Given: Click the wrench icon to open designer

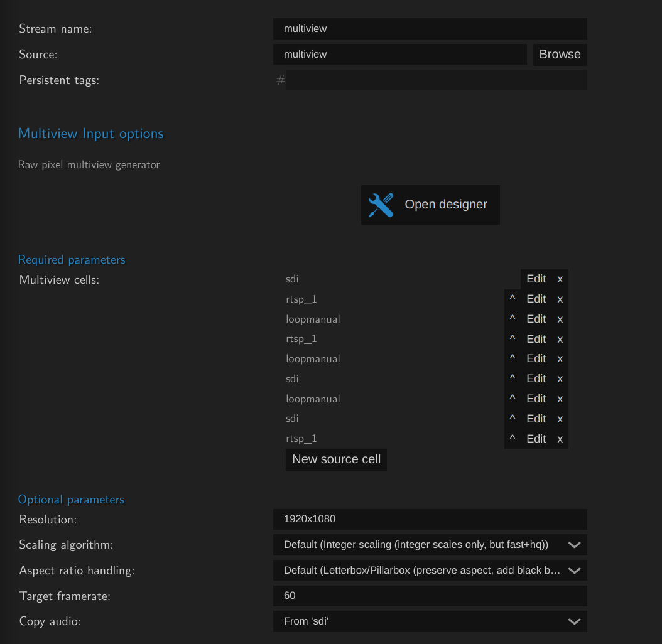Looking at the screenshot, I should click(381, 205).
